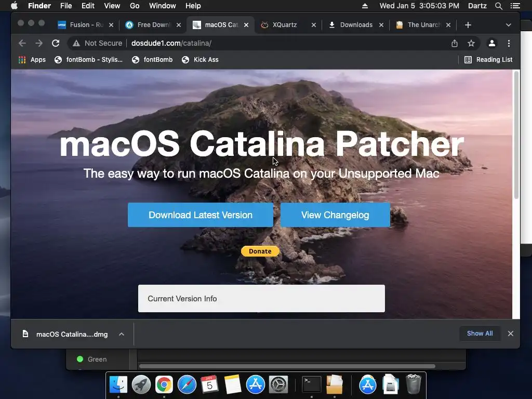Open Control Center list icon in menu bar
The height and width of the screenshot is (399, 532).
click(x=515, y=6)
